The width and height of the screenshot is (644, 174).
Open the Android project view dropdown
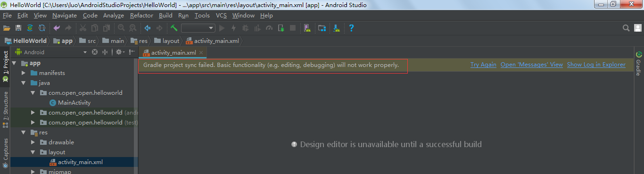point(51,52)
